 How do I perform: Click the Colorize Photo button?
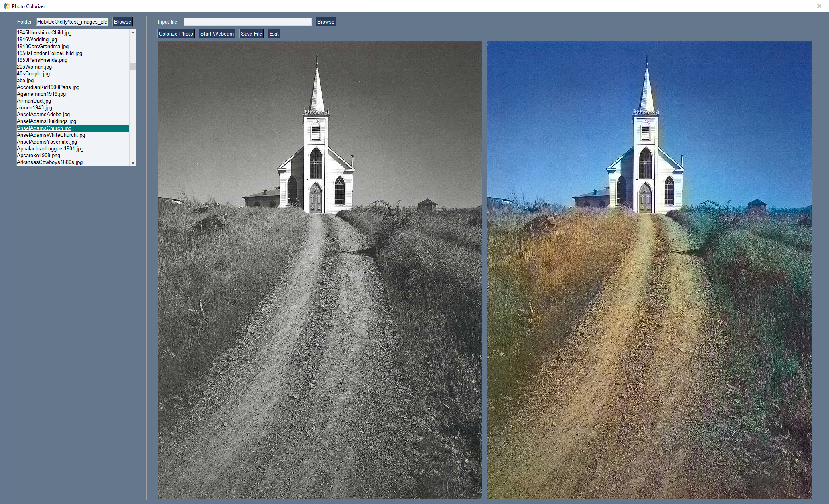coord(176,34)
